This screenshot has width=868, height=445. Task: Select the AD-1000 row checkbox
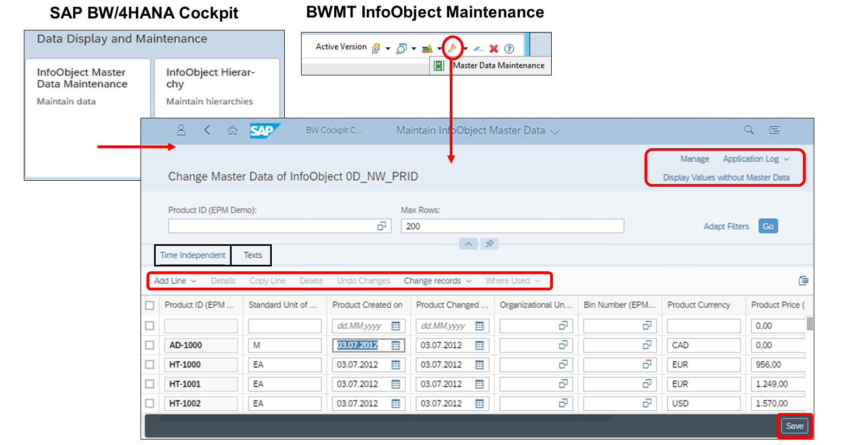point(150,345)
